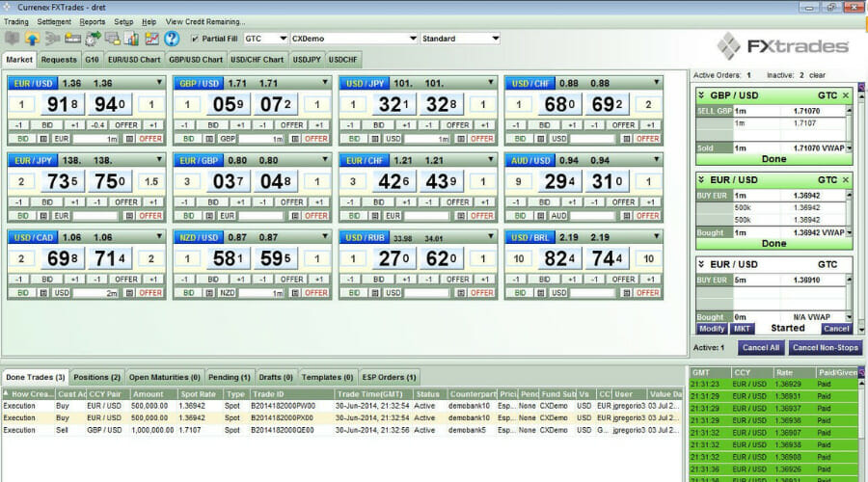Click the EUR/USD offer ladder icon
868x482 pixels.
coord(129,139)
